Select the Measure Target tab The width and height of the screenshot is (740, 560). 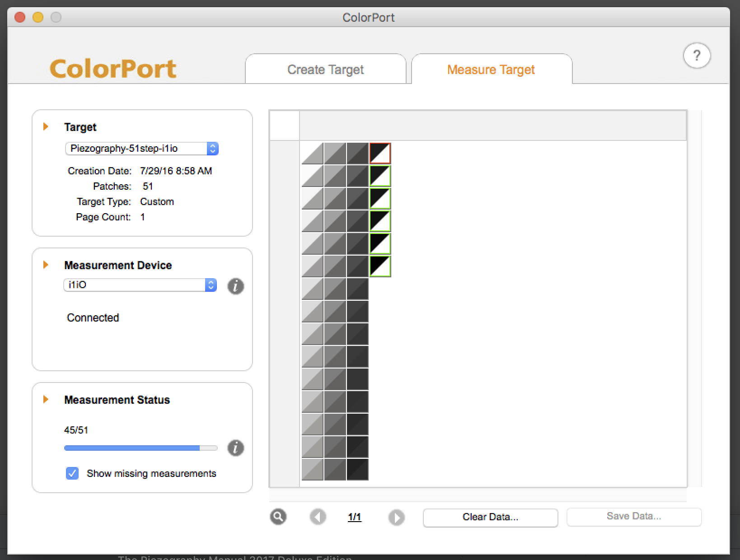click(x=491, y=70)
